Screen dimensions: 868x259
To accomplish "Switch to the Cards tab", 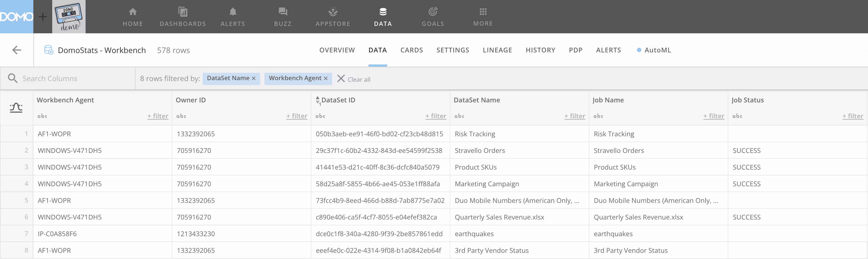I will point(411,50).
